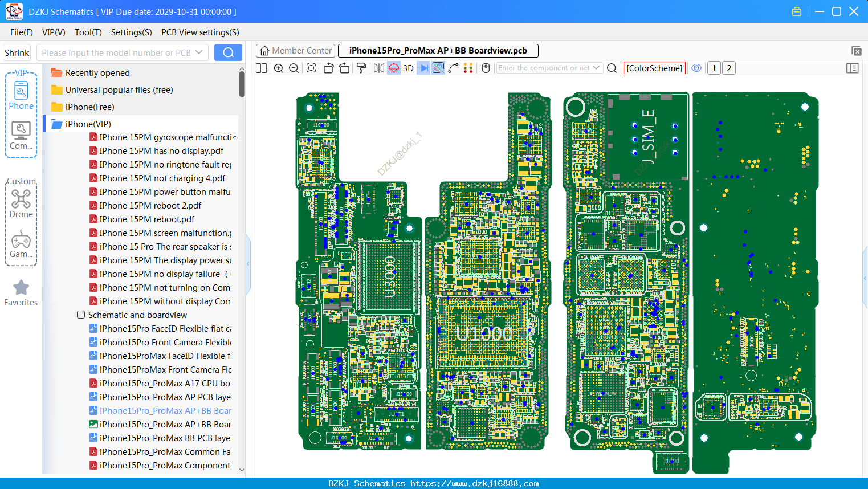868x489 pixels.
Task: Open the ColorScheme selector
Action: coord(654,68)
